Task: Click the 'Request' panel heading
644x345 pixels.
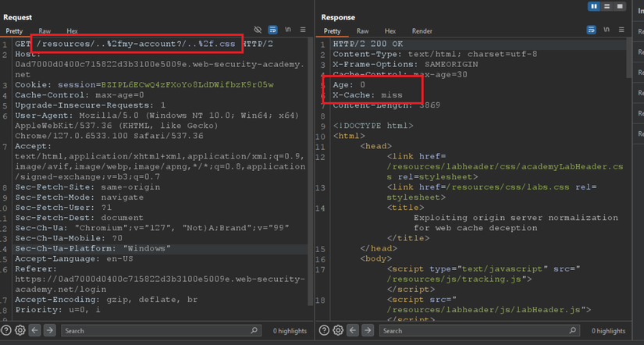Action: click(x=17, y=17)
